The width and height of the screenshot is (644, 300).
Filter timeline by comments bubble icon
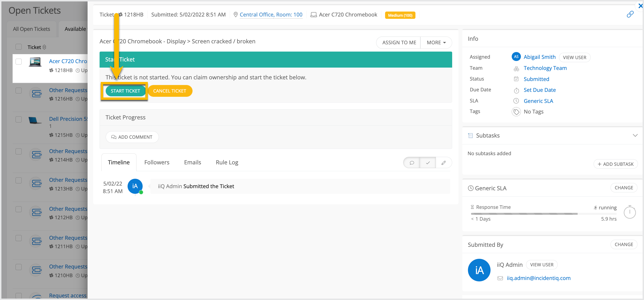tap(411, 163)
